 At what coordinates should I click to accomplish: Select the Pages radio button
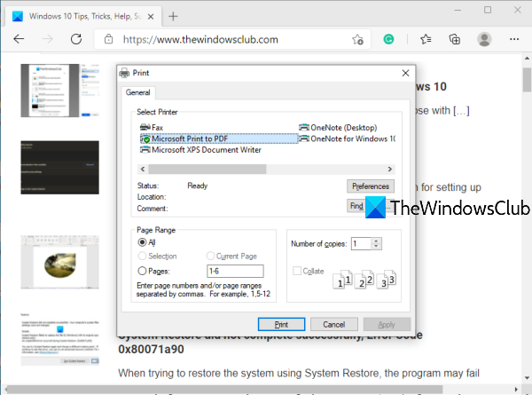(142, 271)
